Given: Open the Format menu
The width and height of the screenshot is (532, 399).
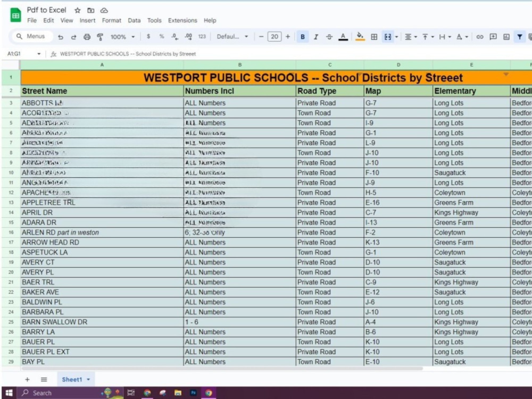Looking at the screenshot, I should click(112, 20).
